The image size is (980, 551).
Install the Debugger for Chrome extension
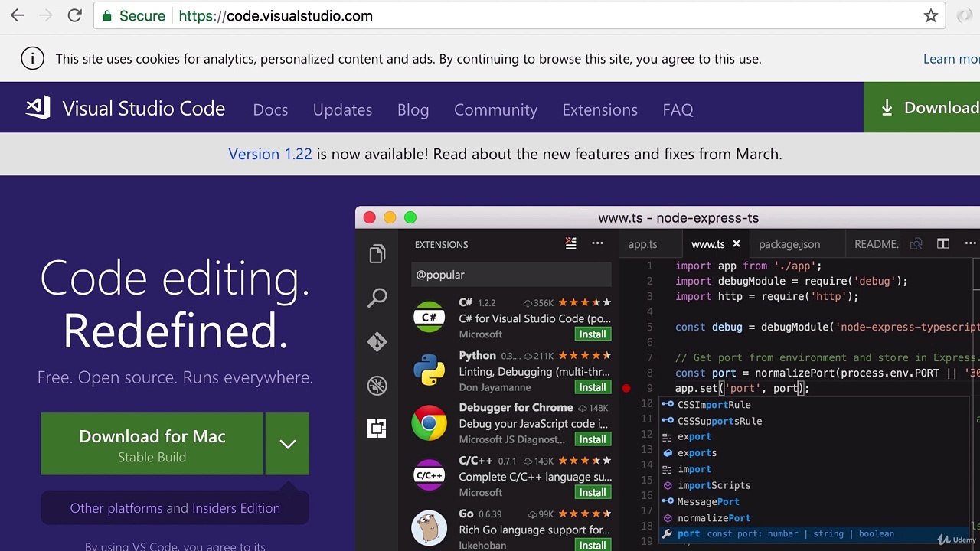click(x=593, y=439)
